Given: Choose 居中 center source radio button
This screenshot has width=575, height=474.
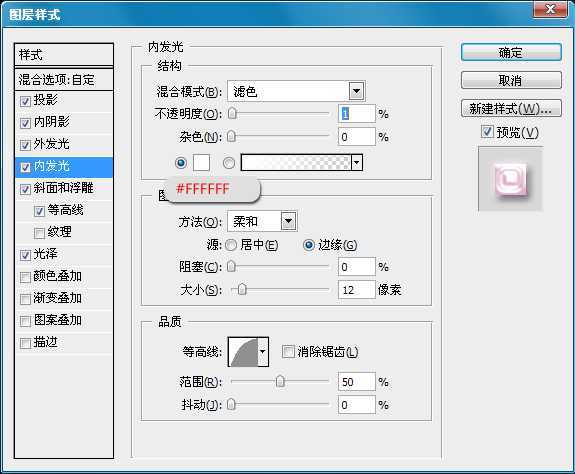Looking at the screenshot, I should click(x=231, y=245).
